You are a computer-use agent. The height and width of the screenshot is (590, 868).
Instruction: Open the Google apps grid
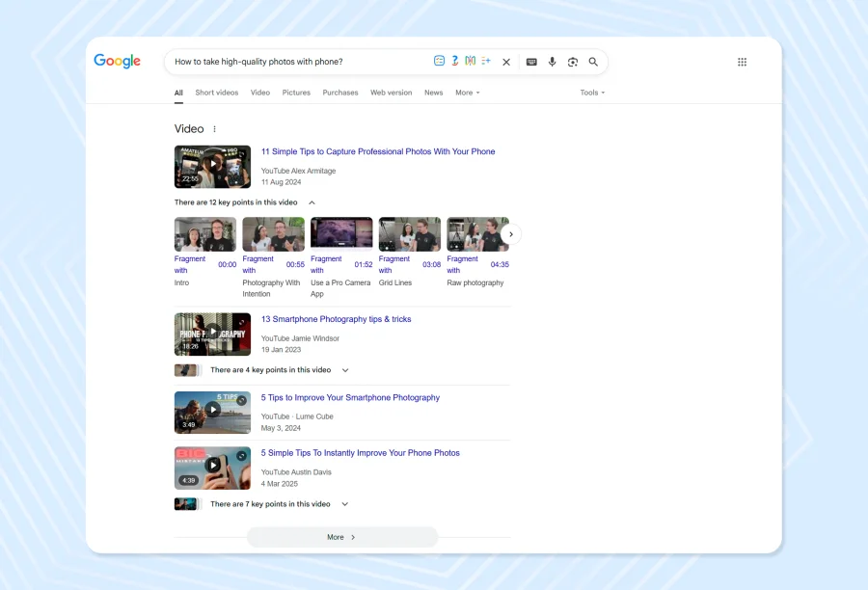(742, 62)
